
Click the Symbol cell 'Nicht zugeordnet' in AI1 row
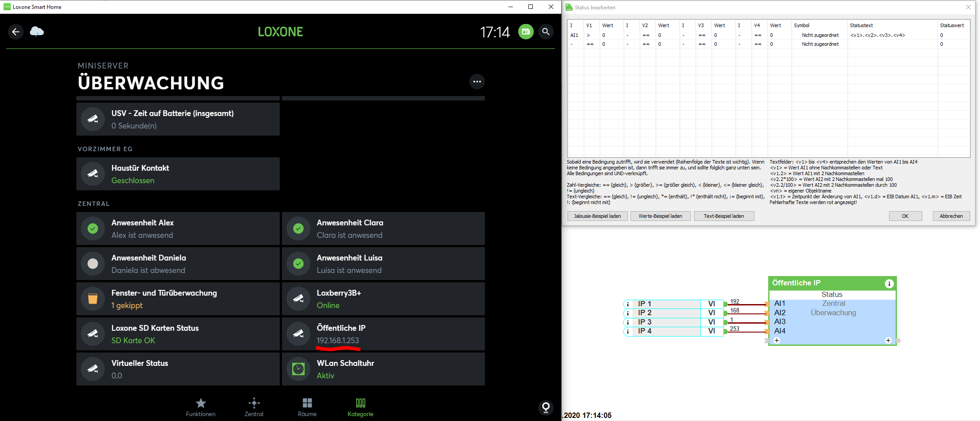point(820,35)
